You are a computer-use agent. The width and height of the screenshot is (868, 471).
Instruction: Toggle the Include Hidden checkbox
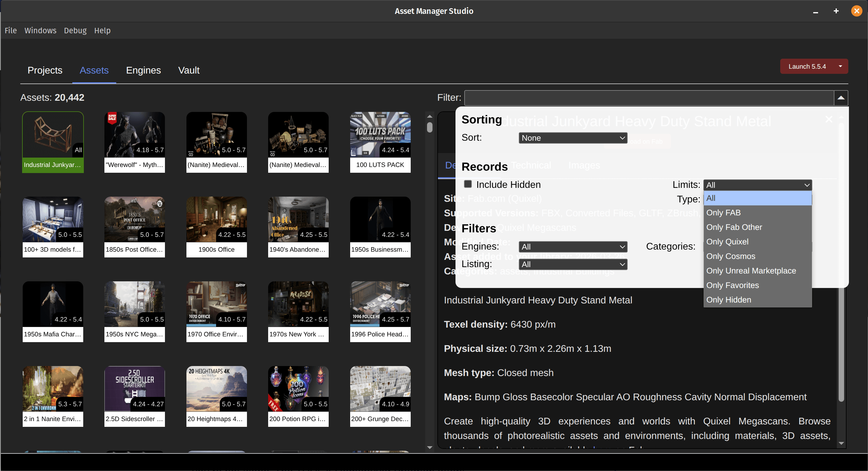[467, 184]
